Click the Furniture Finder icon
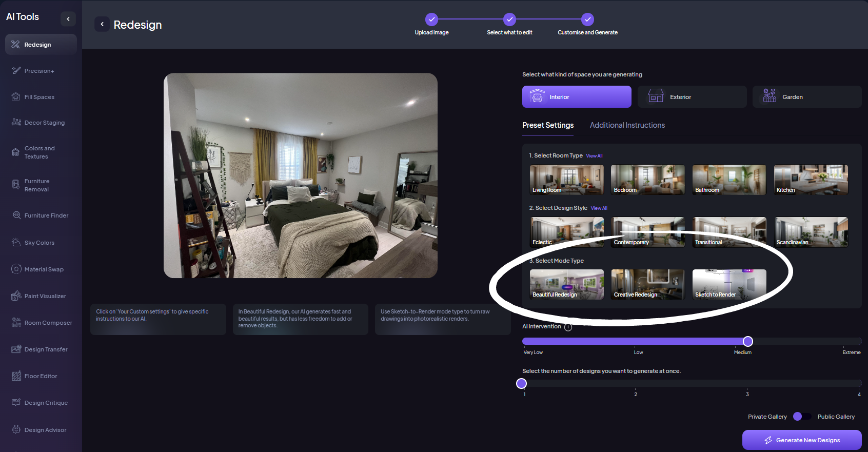 tap(16, 215)
